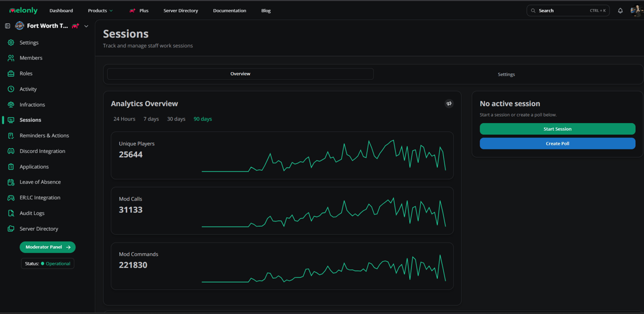Click the Infractions scales icon

(x=11, y=105)
